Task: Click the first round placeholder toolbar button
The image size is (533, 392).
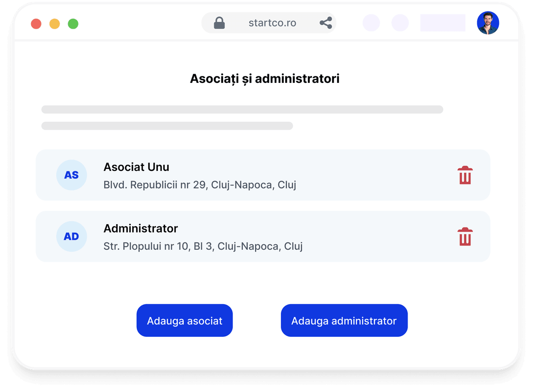Action: (x=371, y=23)
